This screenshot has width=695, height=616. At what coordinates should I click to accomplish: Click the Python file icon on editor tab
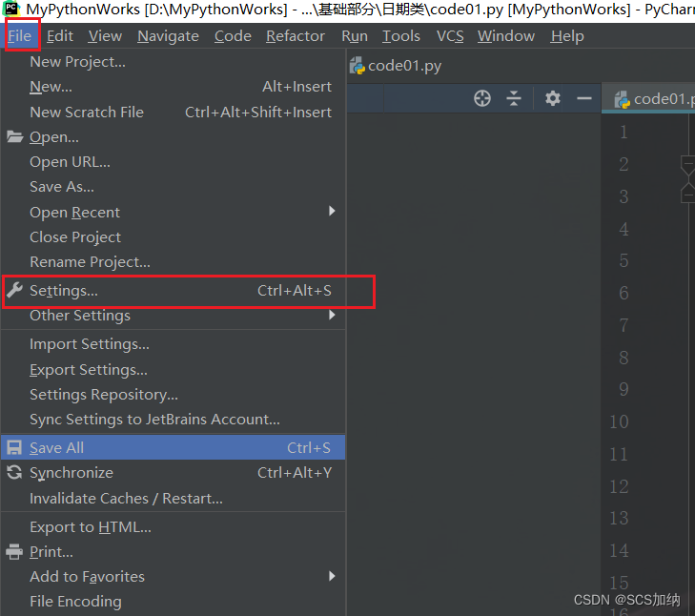[x=623, y=99]
